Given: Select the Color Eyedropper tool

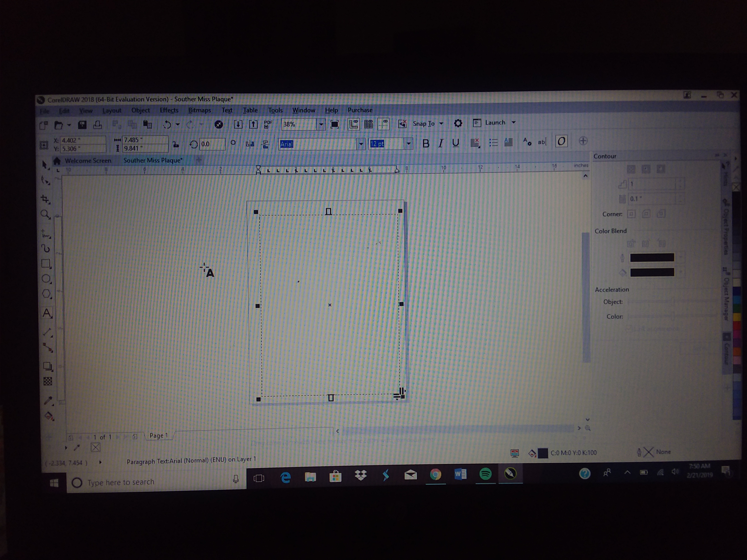Looking at the screenshot, I should pos(48,401).
